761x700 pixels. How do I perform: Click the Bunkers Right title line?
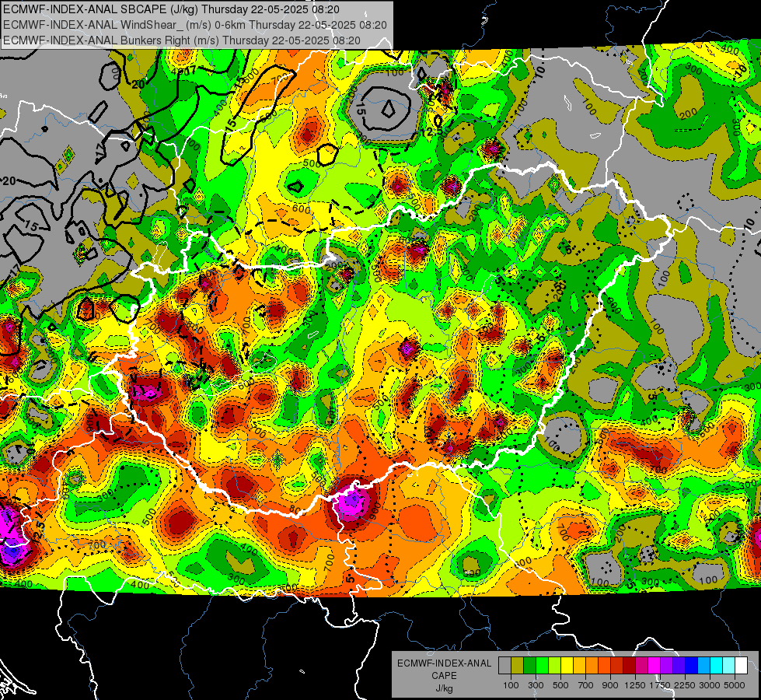pos(182,40)
